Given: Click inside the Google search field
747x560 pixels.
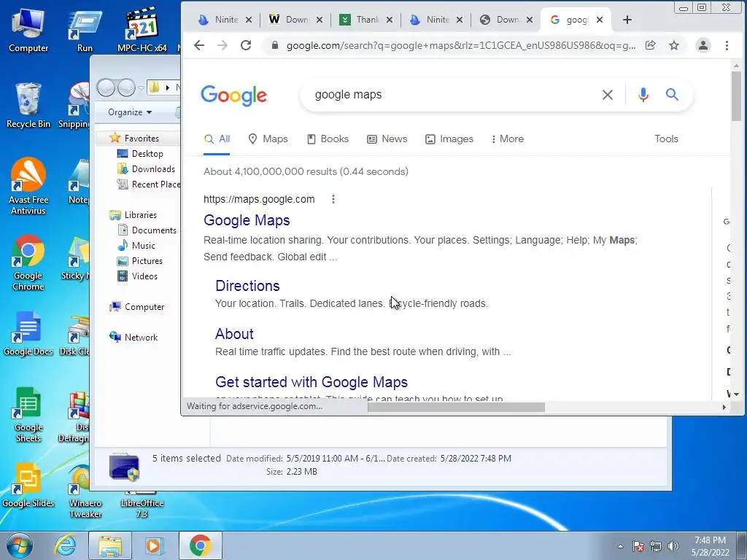Looking at the screenshot, I should pos(452,95).
